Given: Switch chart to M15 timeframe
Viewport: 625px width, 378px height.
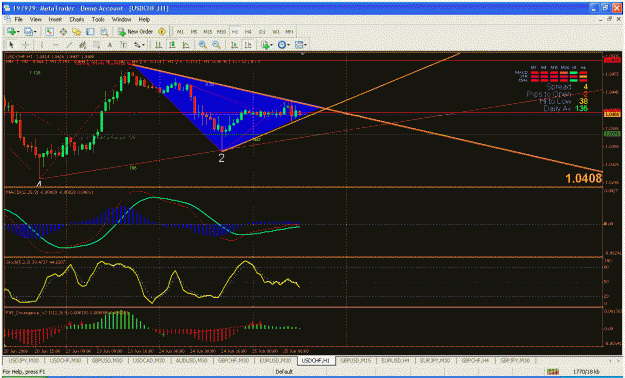Looking at the screenshot, I should 208,32.
